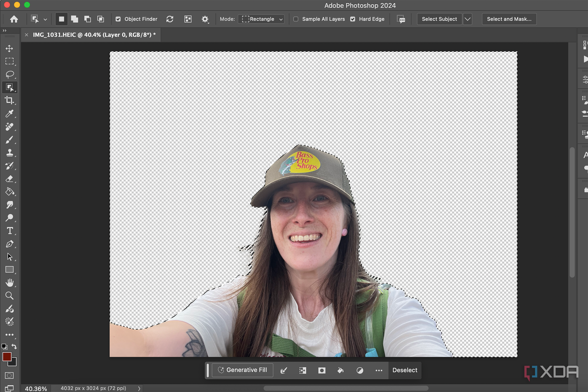Select the Path Selection tool
The width and height of the screenshot is (588, 392).
10,257
